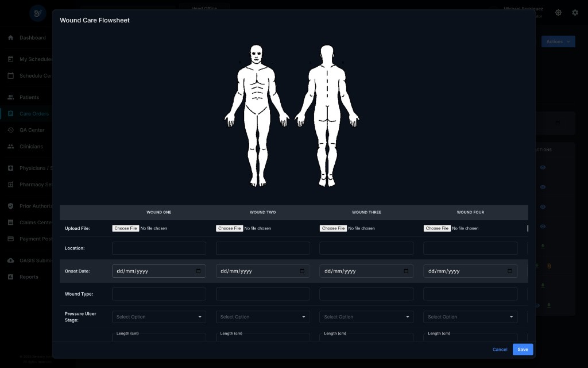Open Pressure Ulcer Stage dropdown for Wound Four

tap(470, 317)
